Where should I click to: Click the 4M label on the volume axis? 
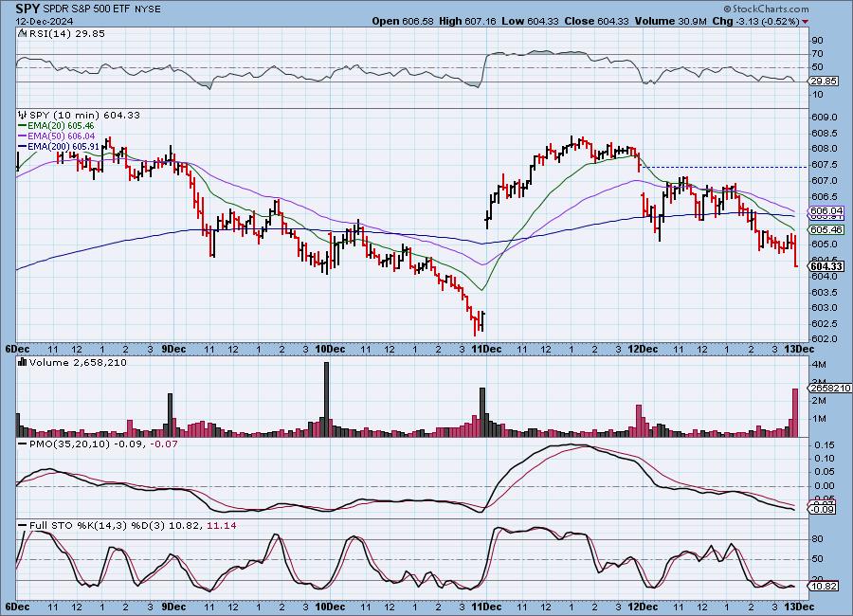(819, 364)
